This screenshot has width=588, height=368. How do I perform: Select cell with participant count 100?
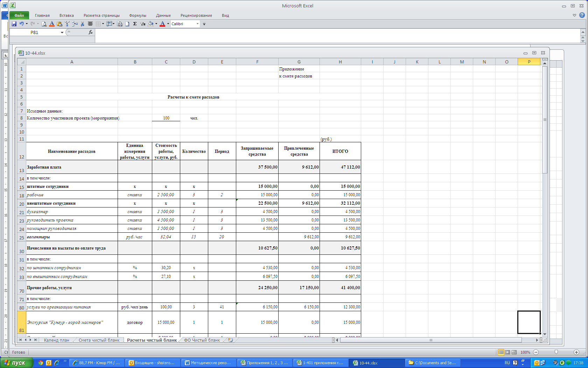166,118
